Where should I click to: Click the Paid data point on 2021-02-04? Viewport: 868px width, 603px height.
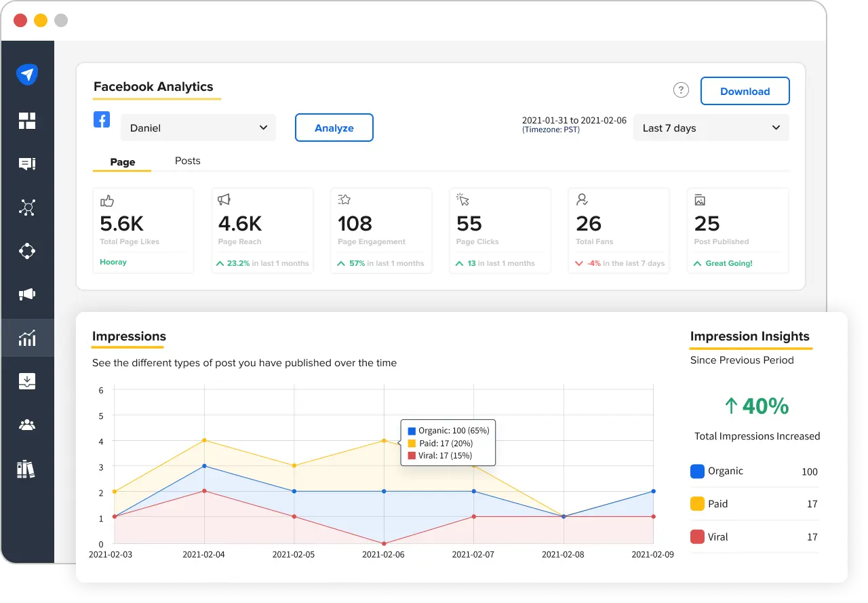(204, 441)
